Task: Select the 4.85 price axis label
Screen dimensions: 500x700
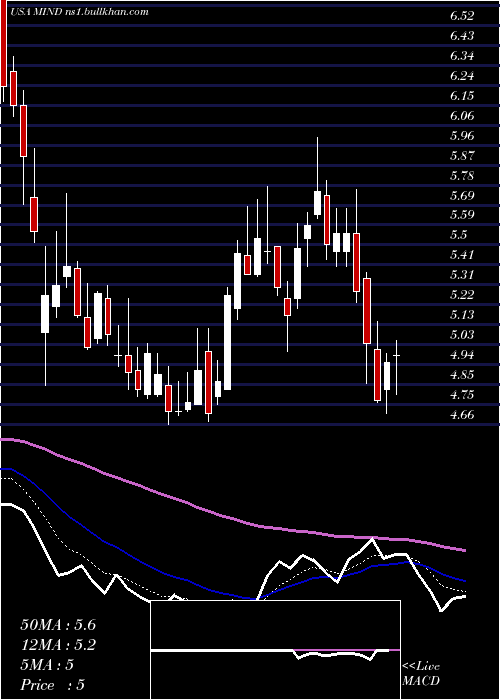Action: tap(462, 375)
